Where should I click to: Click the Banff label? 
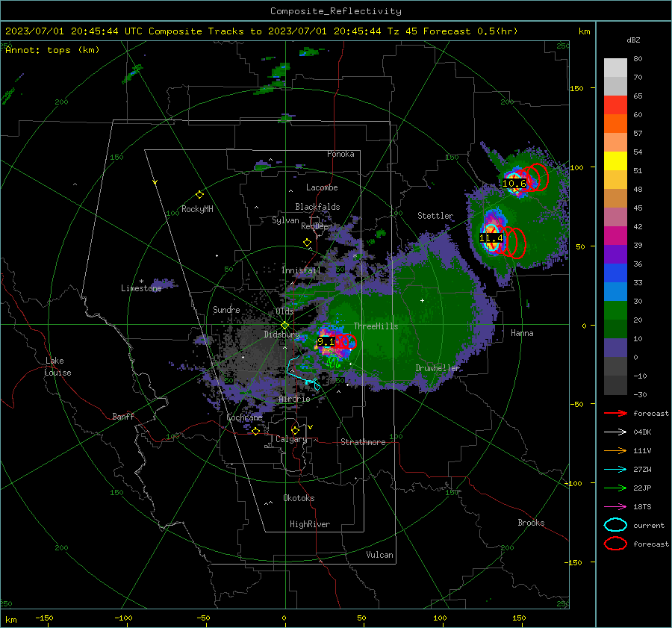[123, 416]
